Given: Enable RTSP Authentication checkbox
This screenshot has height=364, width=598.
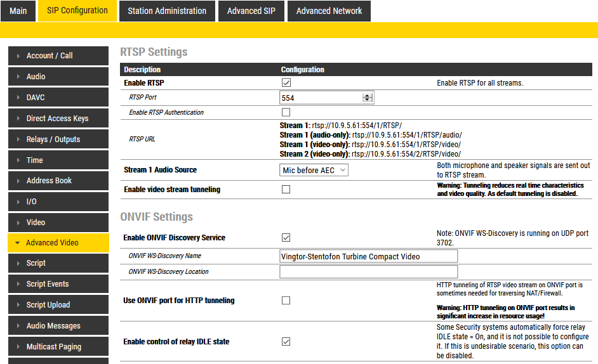Looking at the screenshot, I should click(286, 112).
